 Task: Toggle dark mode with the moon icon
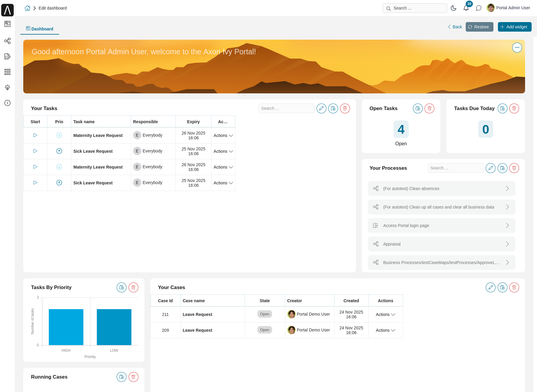tap(453, 8)
